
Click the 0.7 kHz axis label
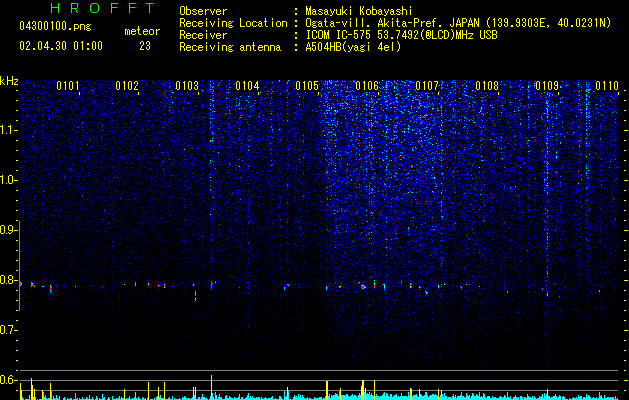(8, 330)
